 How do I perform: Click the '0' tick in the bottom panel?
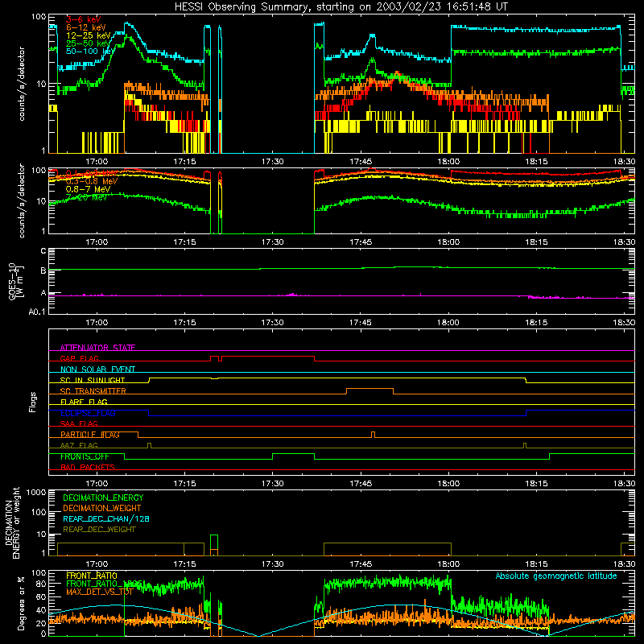pyautogui.click(x=43, y=634)
